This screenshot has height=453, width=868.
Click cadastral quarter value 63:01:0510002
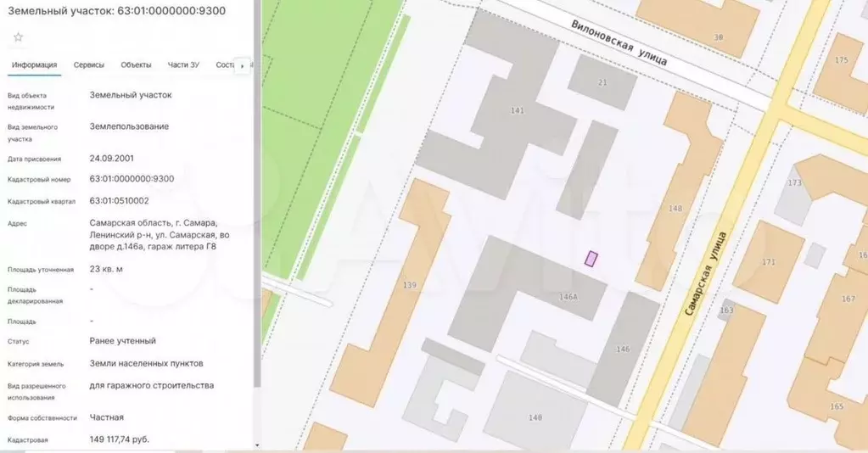pyautogui.click(x=119, y=201)
